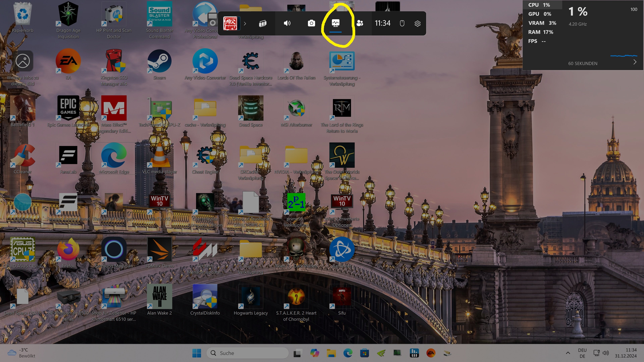Select the CrystalDiskInfo shortcut
This screenshot has width=644, height=362.
pyautogui.click(x=205, y=300)
